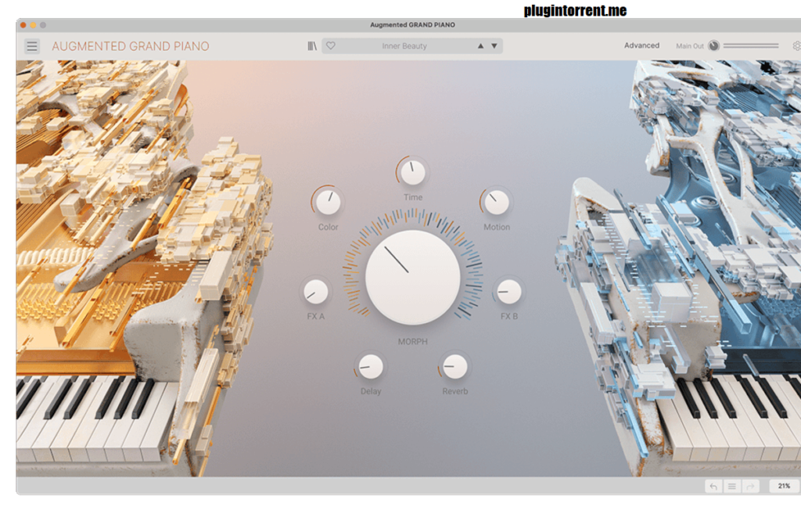The image size is (801, 532).
Task: Click the Delay knob
Action: click(x=371, y=366)
